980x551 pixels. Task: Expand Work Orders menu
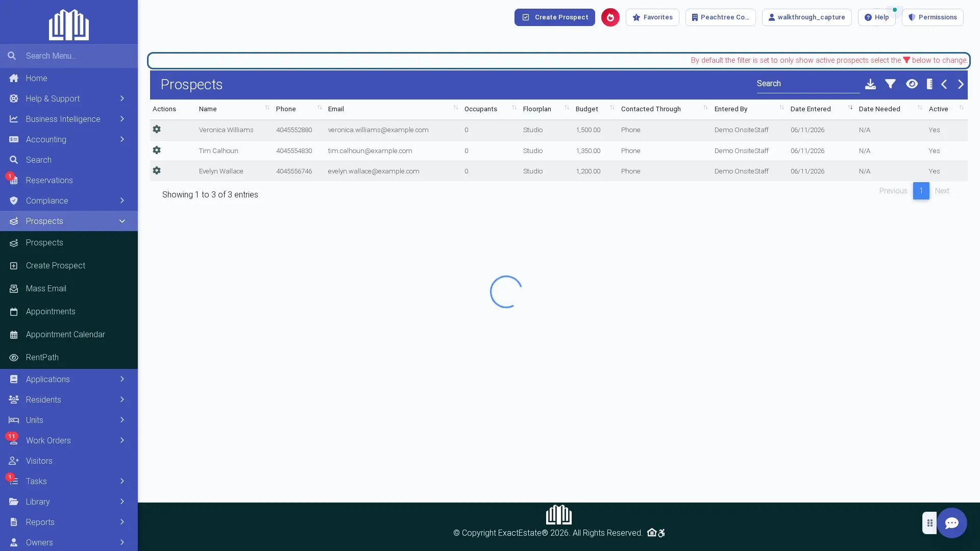(69, 440)
